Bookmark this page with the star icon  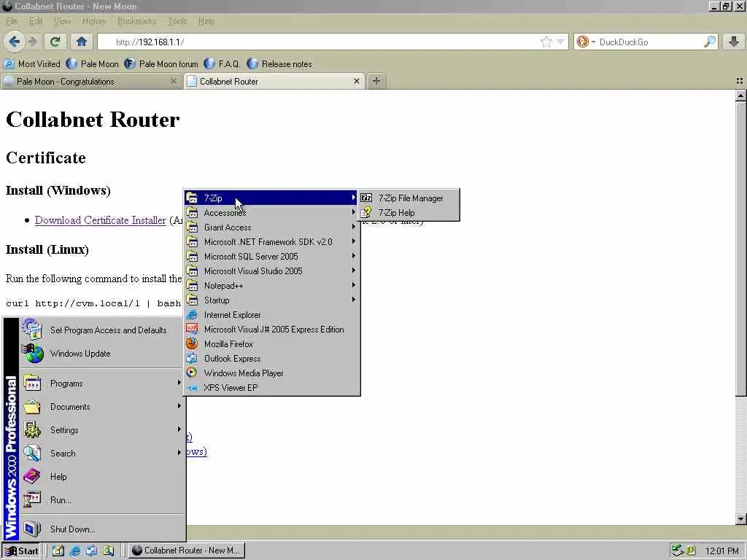pos(546,42)
